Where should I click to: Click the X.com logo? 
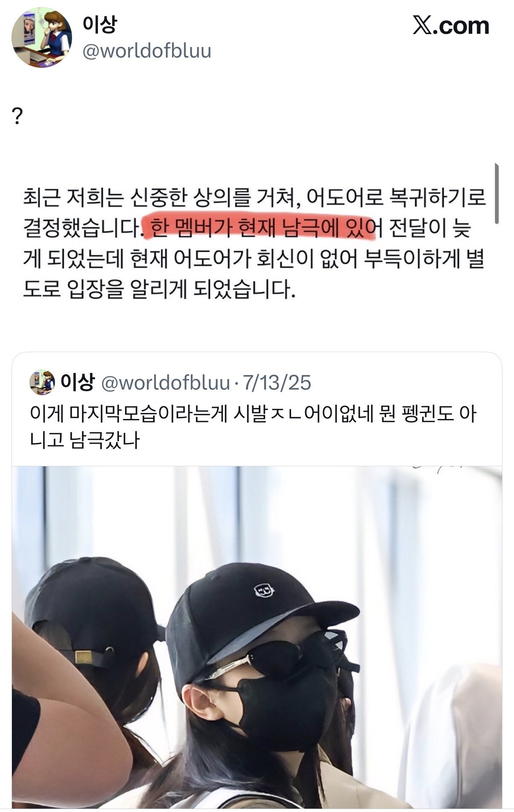451,26
